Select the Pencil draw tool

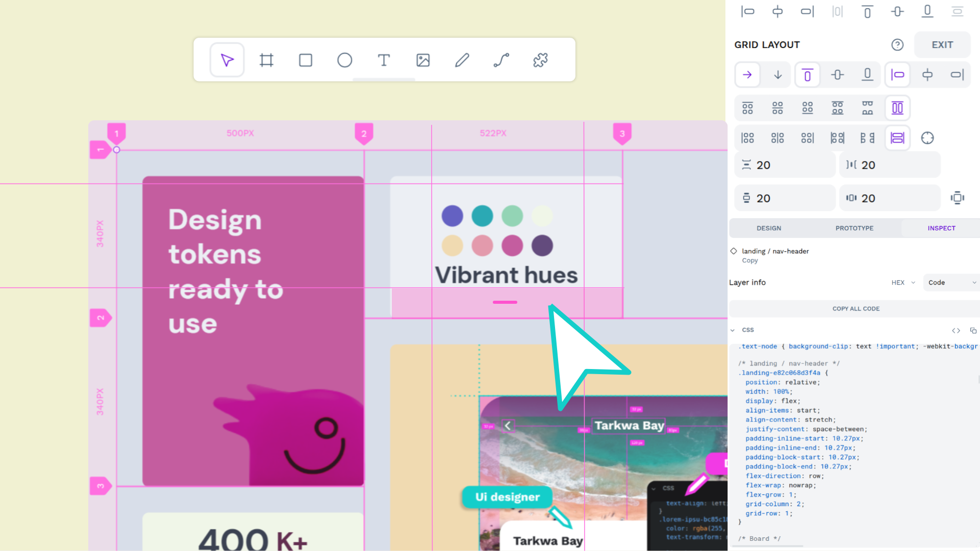[462, 60]
